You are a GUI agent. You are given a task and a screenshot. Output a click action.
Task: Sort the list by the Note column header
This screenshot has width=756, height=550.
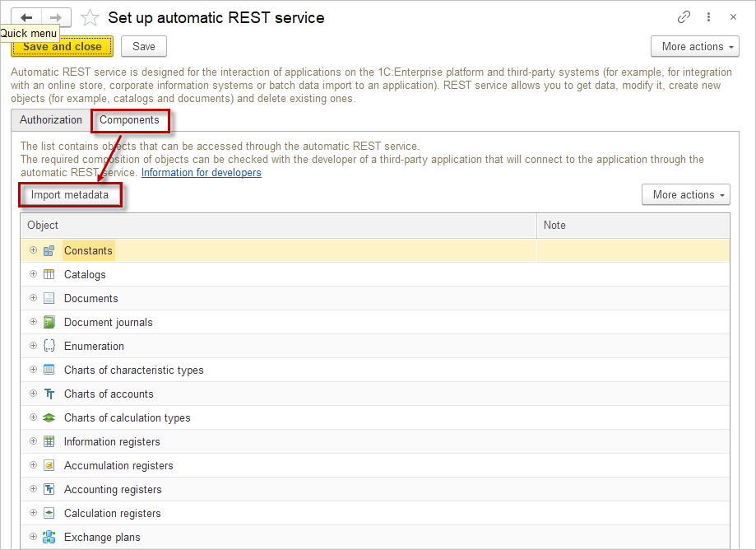tap(633, 226)
